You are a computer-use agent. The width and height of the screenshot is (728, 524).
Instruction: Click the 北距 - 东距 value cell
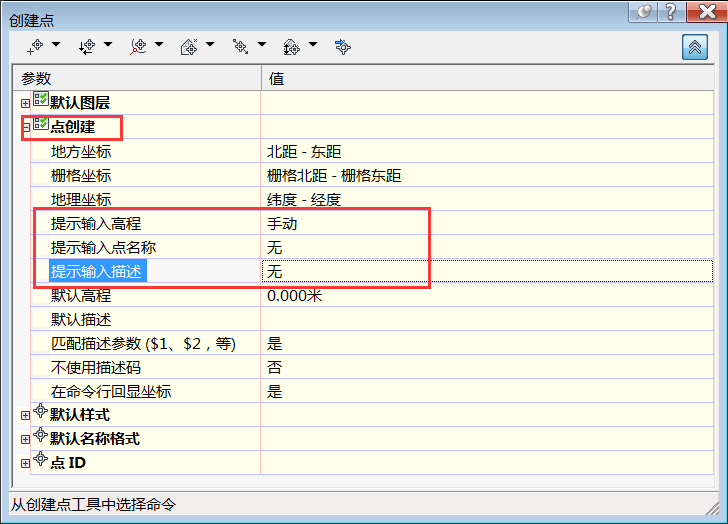[x=487, y=151]
